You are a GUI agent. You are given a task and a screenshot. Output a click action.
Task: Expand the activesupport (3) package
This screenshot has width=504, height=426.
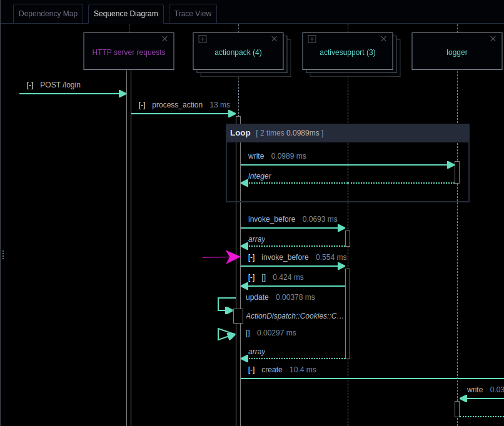pos(312,39)
